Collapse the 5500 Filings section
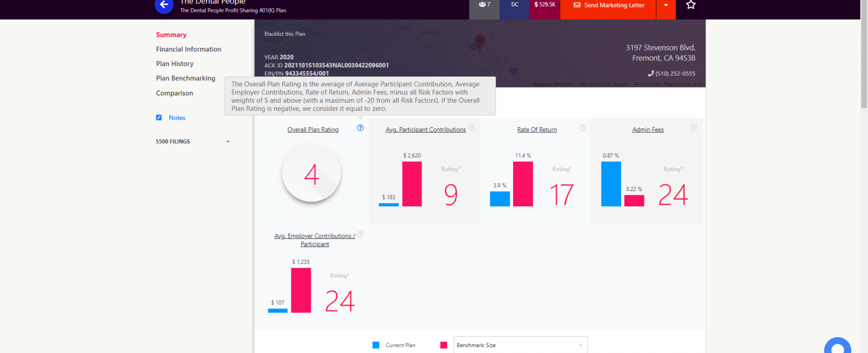Screen dimensions: 868x353 (228, 142)
